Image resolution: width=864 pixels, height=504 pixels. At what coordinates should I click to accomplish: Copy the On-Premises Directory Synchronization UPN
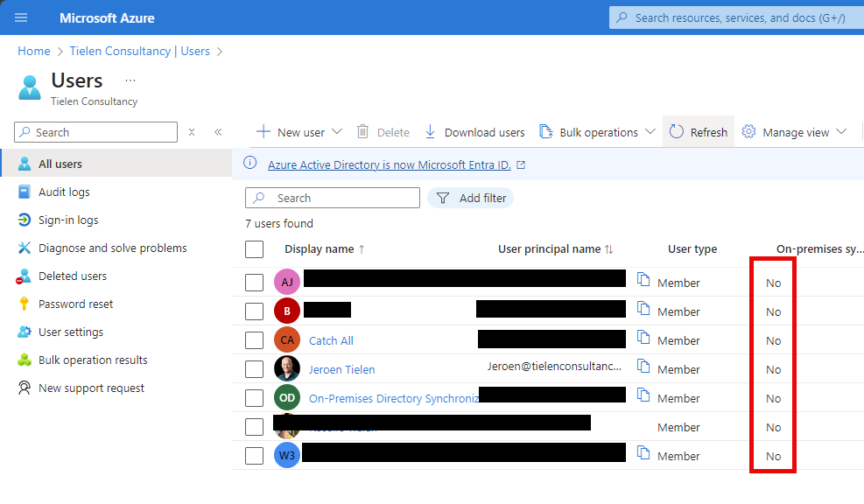coord(643,395)
